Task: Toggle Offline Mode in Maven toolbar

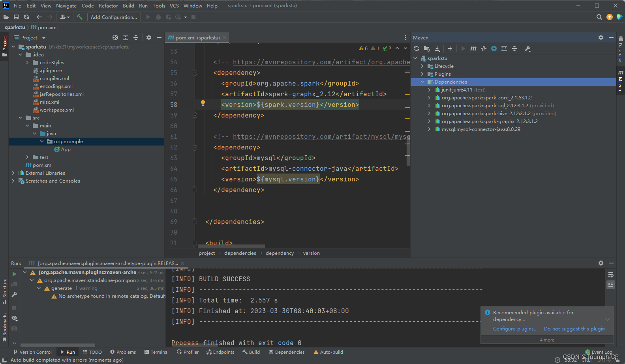Action: tap(484, 49)
